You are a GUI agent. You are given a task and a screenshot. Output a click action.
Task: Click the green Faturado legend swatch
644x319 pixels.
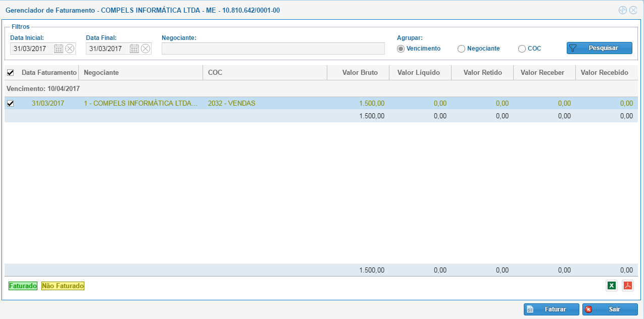[x=23, y=286]
